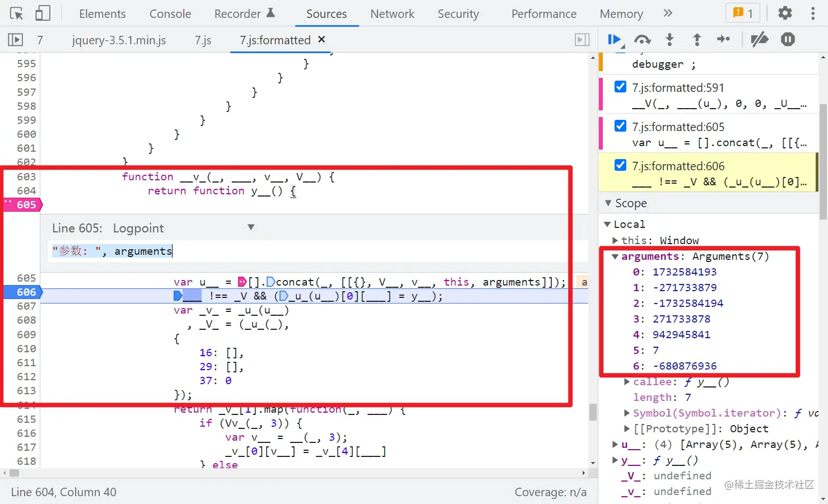Hide the debugger sidebar pane
This screenshot has height=504, width=828.
[583, 40]
